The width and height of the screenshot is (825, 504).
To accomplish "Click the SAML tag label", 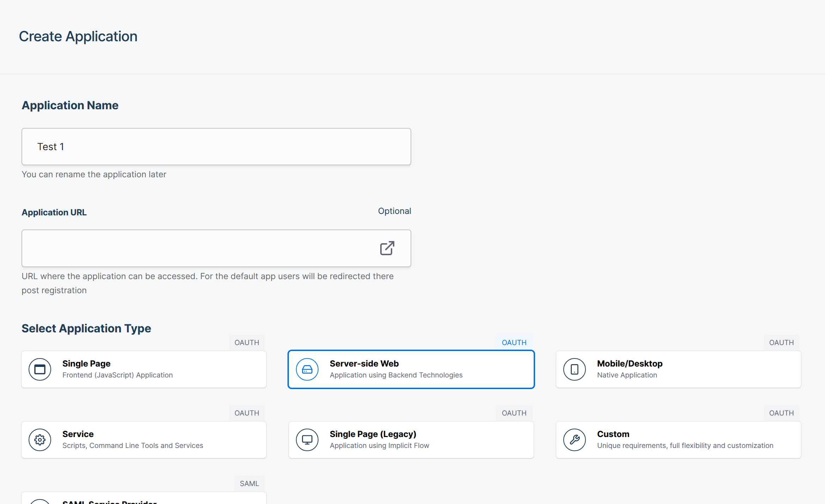I will point(249,484).
